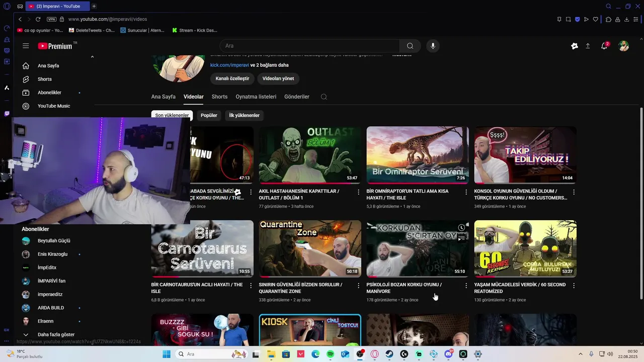The height and width of the screenshot is (362, 644).
Task: Switch to Ana Sayfa channel tab
Action: tap(164, 97)
